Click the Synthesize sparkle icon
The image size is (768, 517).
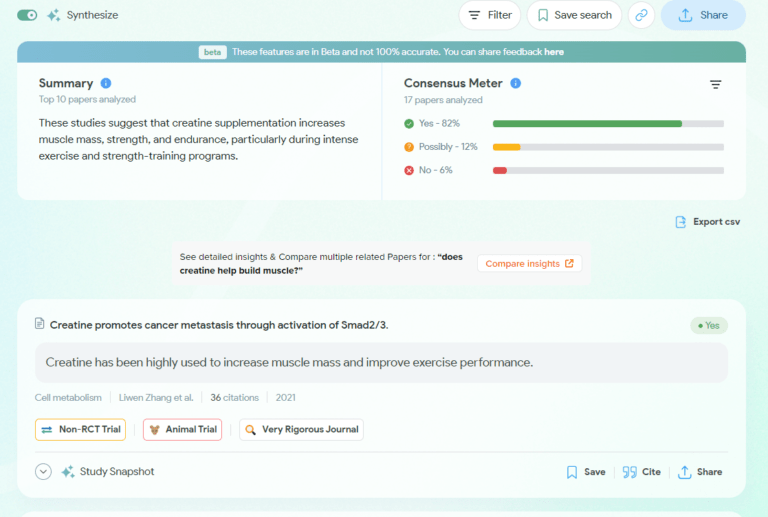pyautogui.click(x=54, y=15)
